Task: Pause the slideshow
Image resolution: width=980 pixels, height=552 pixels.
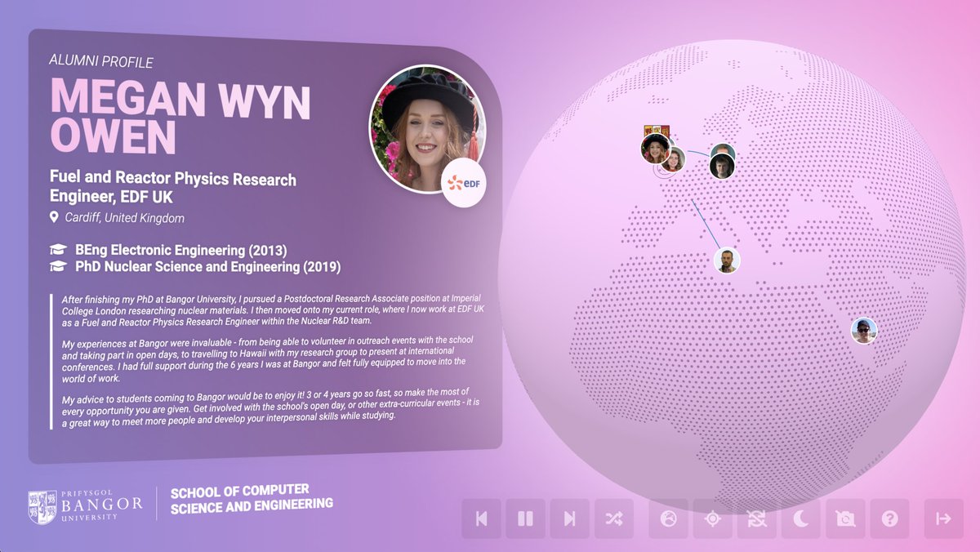Action: click(526, 519)
